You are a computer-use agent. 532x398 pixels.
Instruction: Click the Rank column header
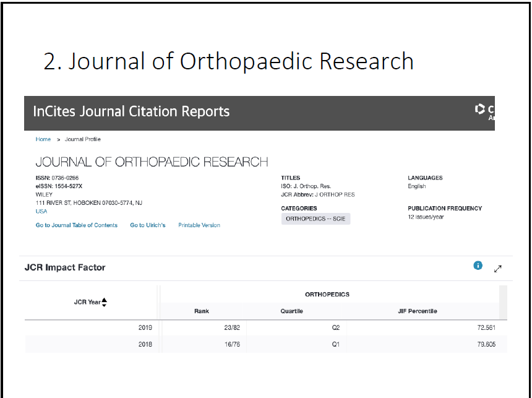[x=202, y=311]
